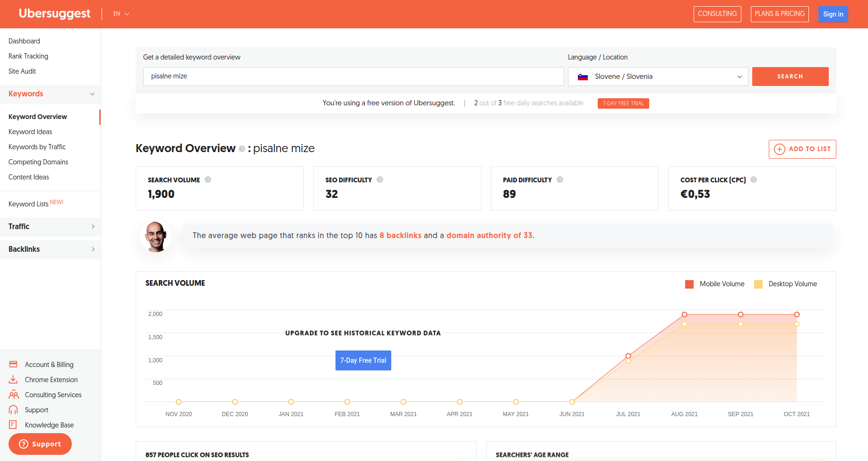Click the Account & Billing card icon
The image size is (868, 461).
pyautogui.click(x=13, y=364)
